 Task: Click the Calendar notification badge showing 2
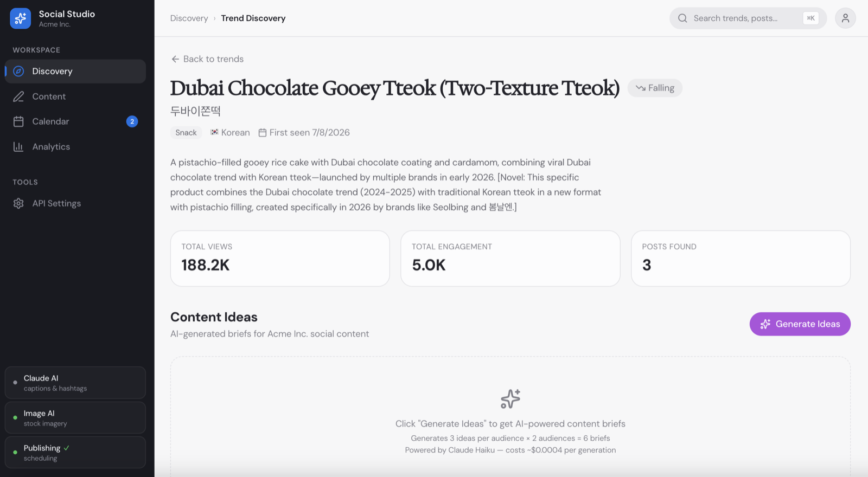pos(132,121)
